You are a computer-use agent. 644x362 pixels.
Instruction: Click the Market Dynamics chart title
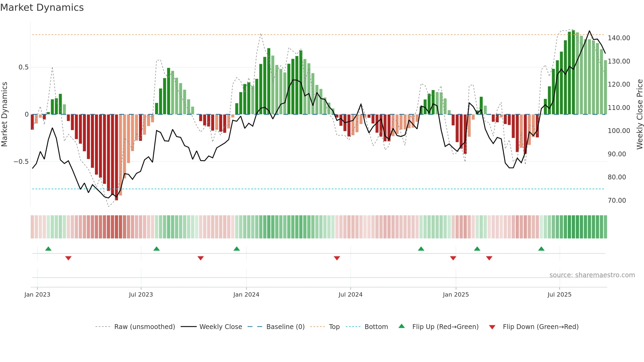[x=42, y=8]
